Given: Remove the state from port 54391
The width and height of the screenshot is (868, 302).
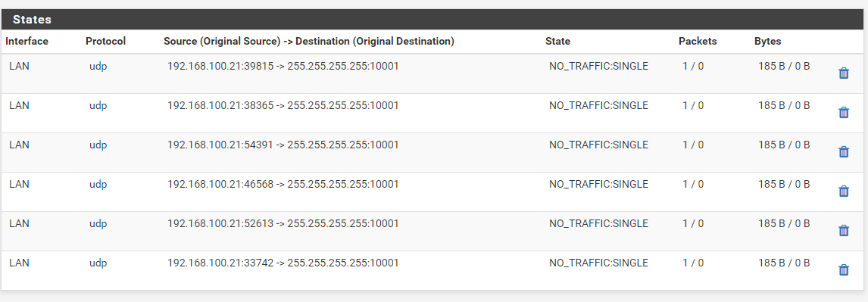Looking at the screenshot, I should point(844,151).
